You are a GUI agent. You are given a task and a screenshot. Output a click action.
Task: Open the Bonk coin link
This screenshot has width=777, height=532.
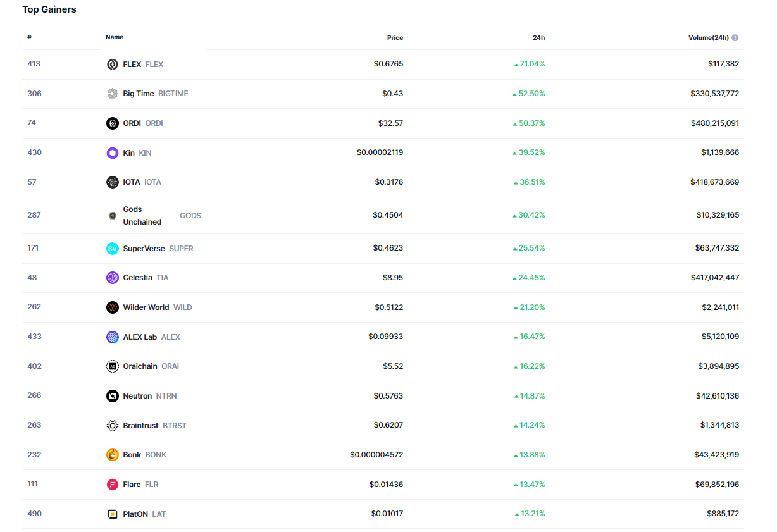click(x=132, y=455)
